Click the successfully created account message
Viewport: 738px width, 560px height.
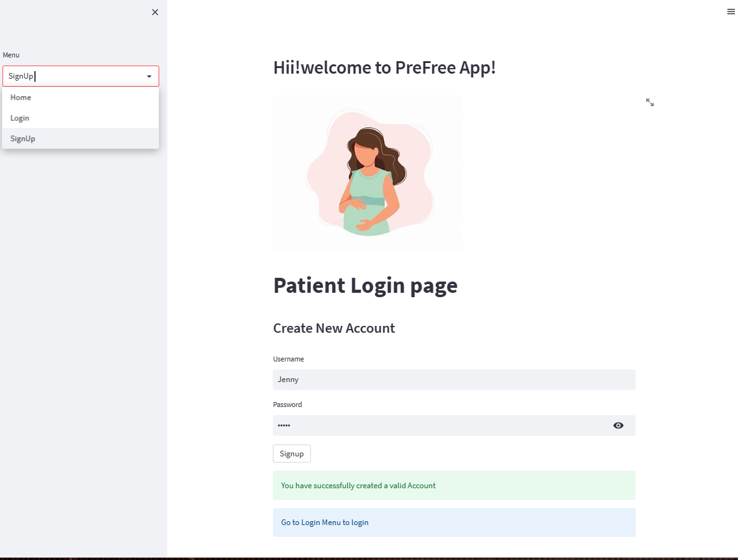tap(454, 486)
